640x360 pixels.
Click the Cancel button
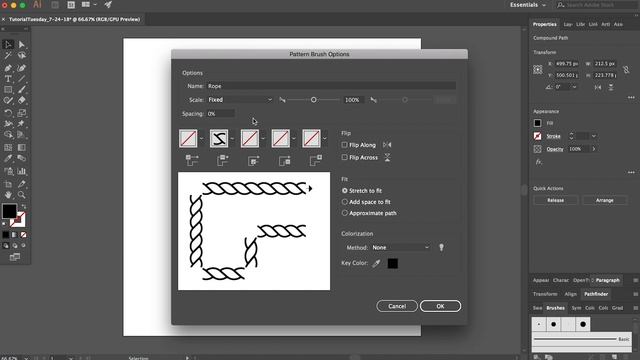(397, 306)
